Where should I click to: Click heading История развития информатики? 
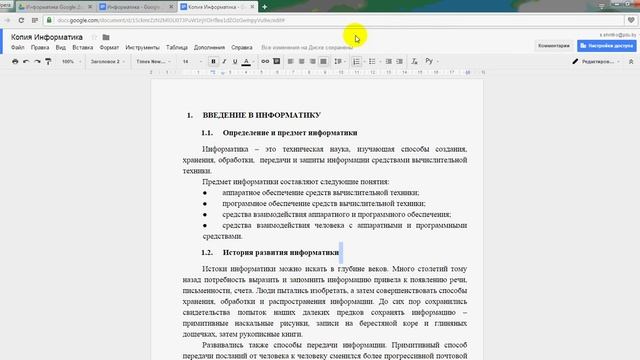point(281,253)
